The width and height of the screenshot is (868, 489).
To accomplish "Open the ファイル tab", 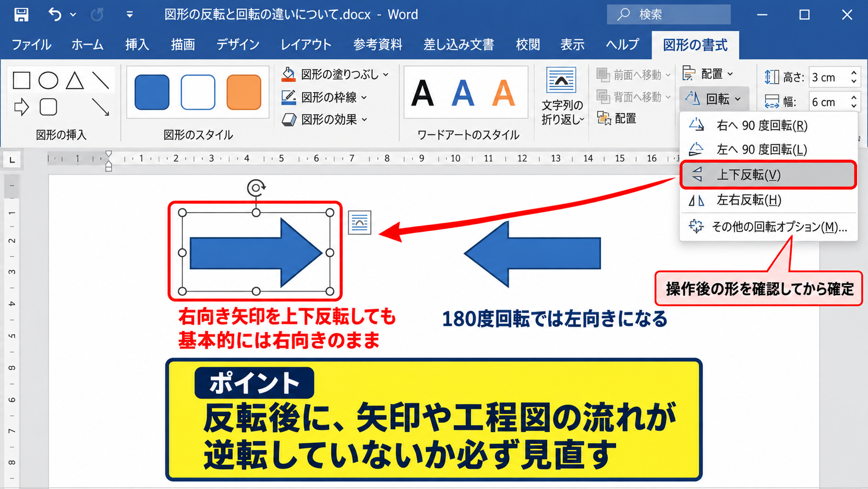I will tap(31, 45).
